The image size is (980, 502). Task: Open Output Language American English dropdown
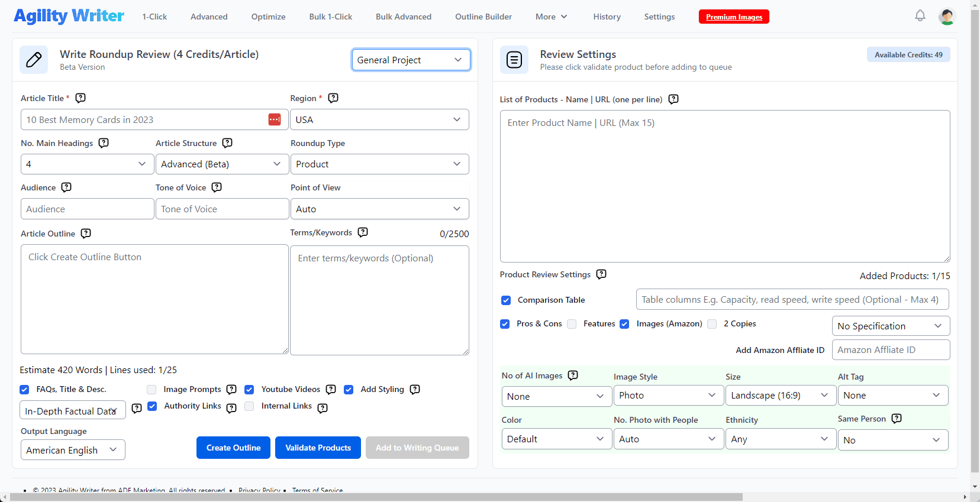pyautogui.click(x=73, y=450)
